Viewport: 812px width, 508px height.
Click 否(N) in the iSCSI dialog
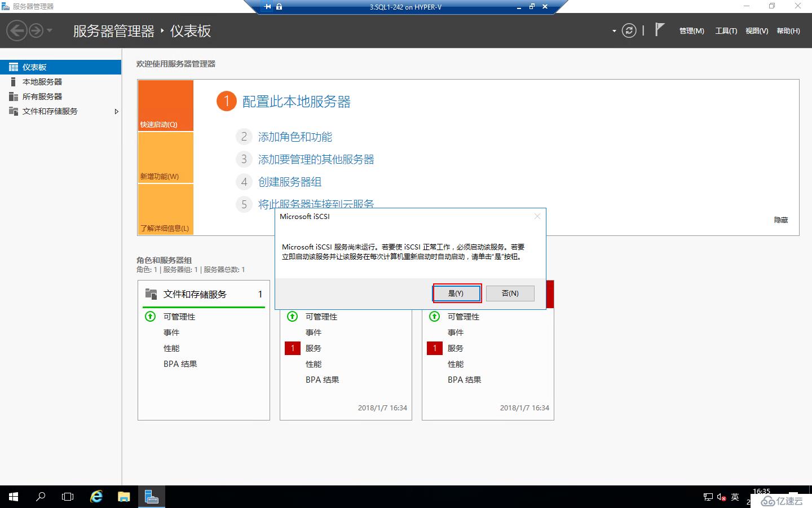(x=510, y=294)
